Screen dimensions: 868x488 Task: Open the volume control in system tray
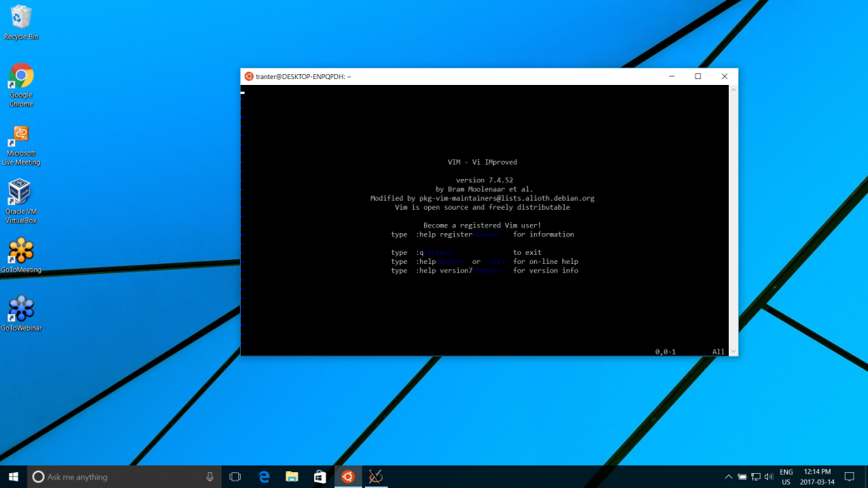tap(768, 477)
